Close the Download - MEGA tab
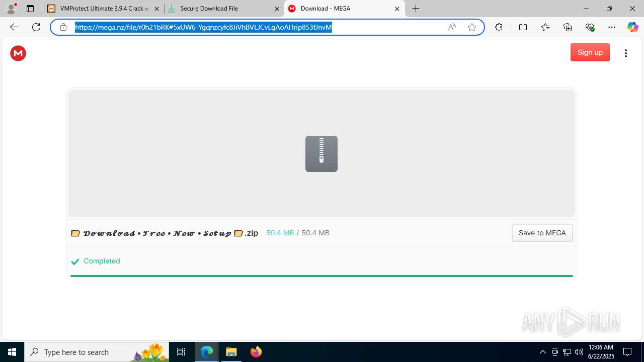 [397, 9]
